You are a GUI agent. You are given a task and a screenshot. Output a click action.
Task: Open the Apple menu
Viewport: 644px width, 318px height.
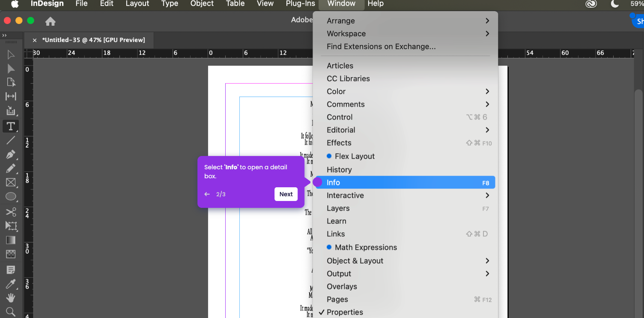coord(15,4)
